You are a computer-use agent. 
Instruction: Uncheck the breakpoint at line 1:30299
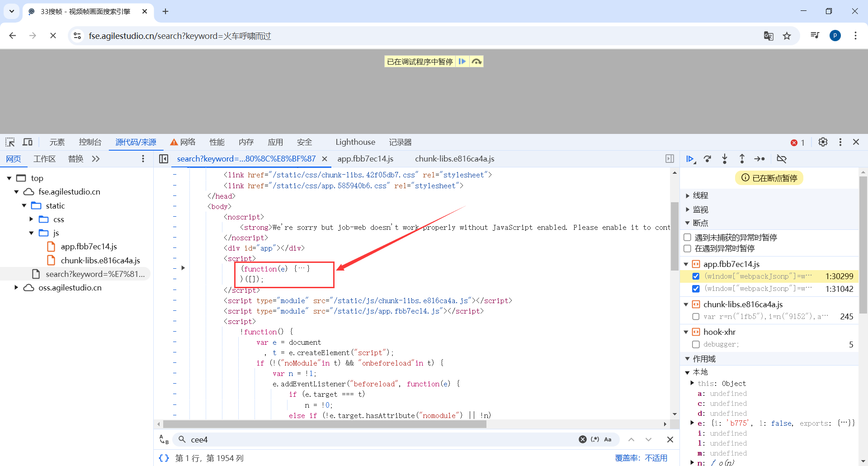pos(696,276)
